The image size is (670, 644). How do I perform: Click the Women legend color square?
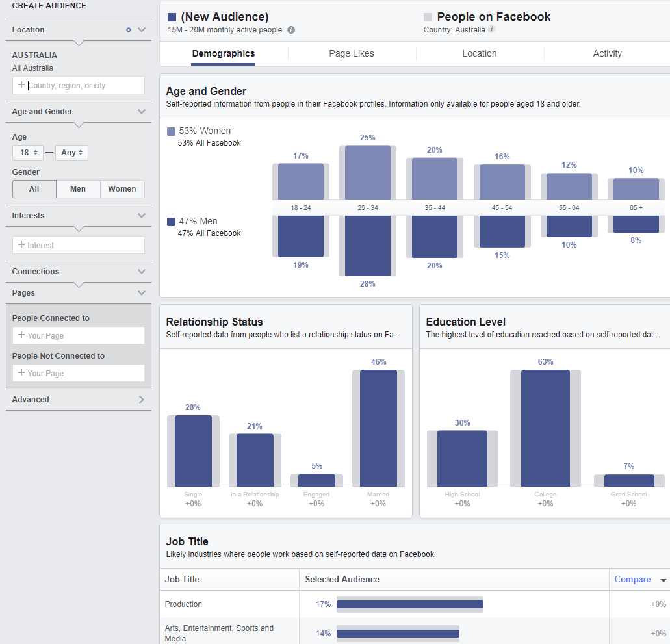pos(171,131)
